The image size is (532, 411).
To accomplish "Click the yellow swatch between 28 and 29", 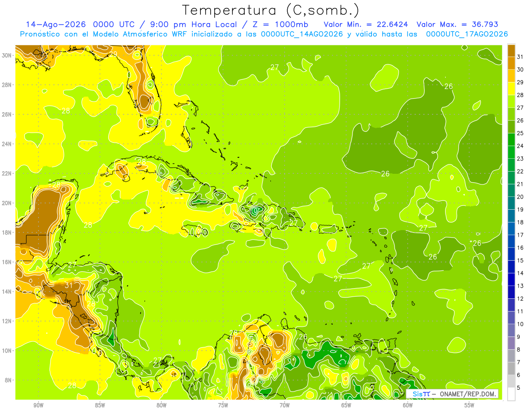I will 511,88.
